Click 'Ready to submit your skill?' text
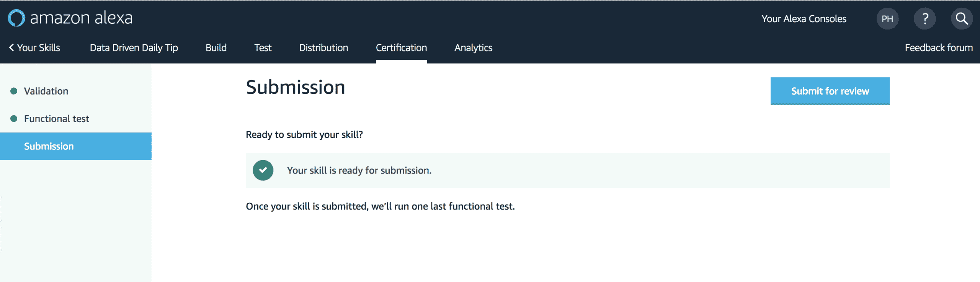The image size is (980, 282). tap(304, 135)
